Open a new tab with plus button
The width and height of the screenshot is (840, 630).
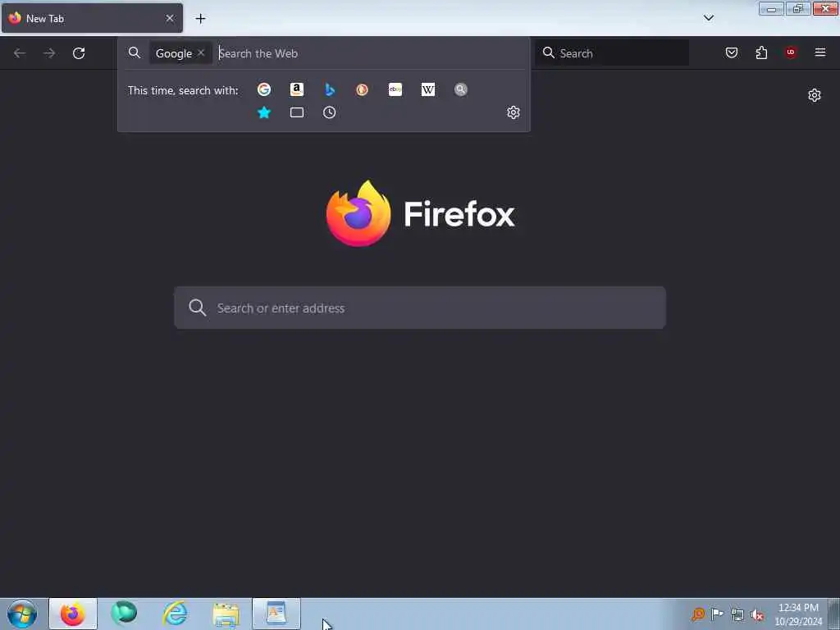coord(200,19)
